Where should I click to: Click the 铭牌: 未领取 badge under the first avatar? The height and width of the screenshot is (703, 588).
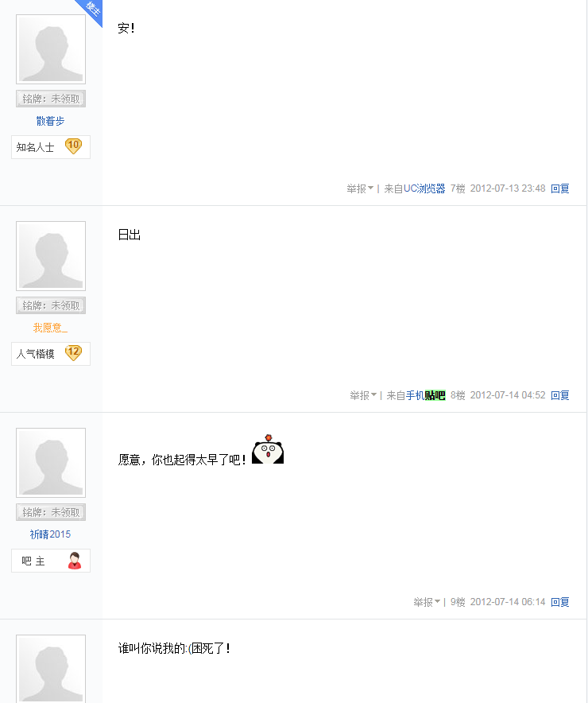51,99
